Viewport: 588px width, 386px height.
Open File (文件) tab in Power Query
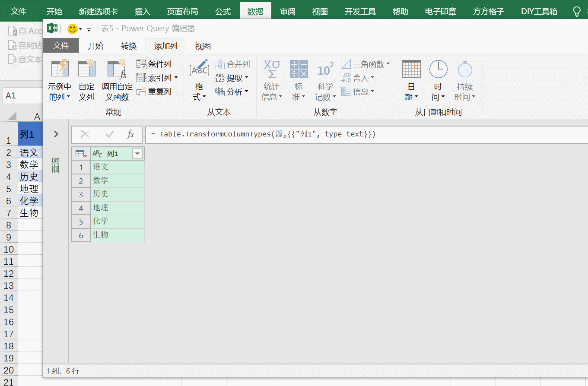click(x=61, y=46)
